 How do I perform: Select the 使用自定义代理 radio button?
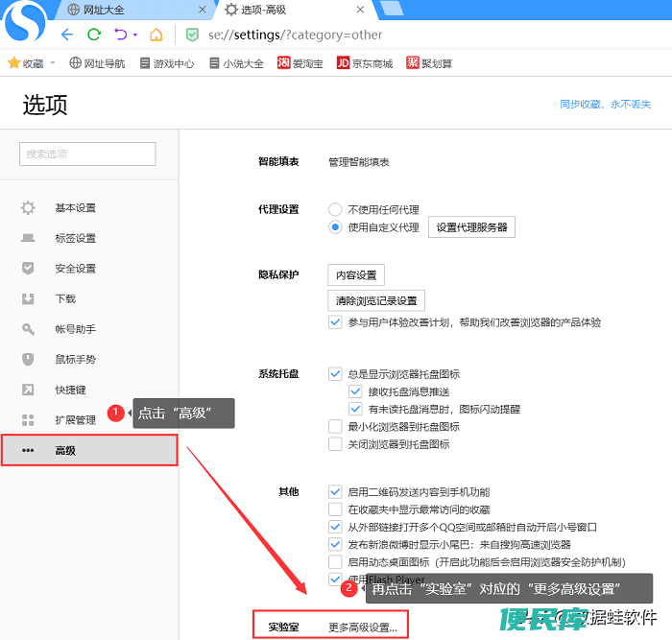point(335,227)
